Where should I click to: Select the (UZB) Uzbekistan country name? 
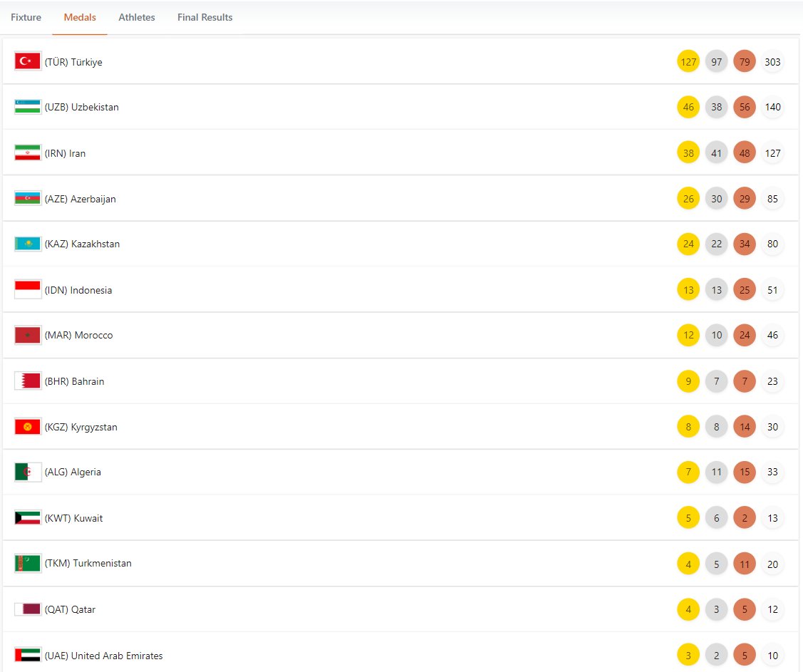pyautogui.click(x=81, y=107)
